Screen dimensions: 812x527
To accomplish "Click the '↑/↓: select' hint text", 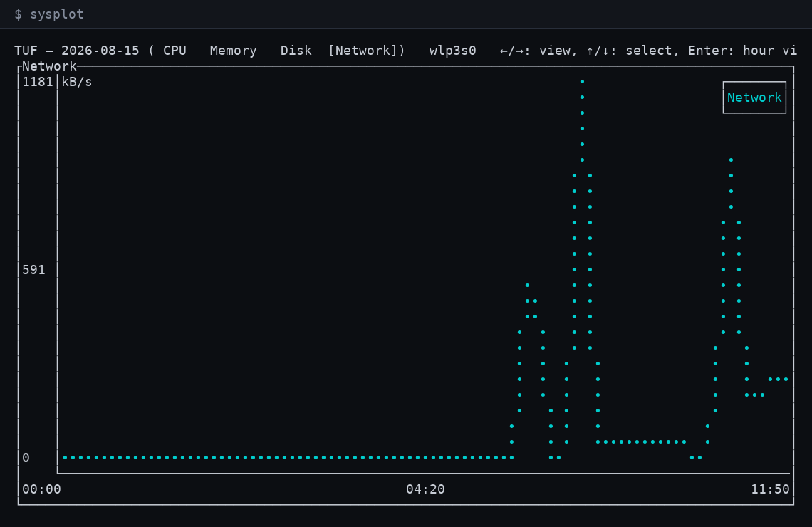I will coord(629,51).
